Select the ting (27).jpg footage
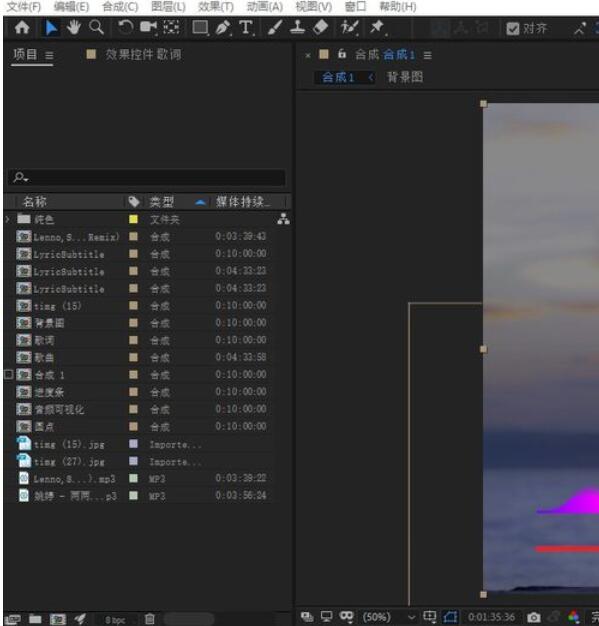Image resolution: width=599 pixels, height=626 pixels. (x=69, y=461)
